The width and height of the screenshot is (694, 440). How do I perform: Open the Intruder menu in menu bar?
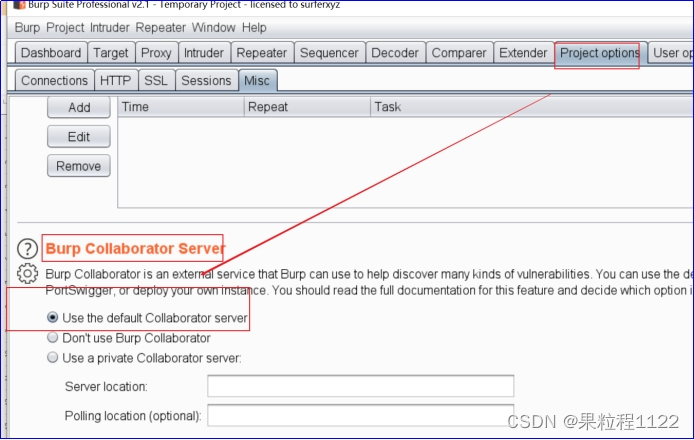(x=110, y=27)
